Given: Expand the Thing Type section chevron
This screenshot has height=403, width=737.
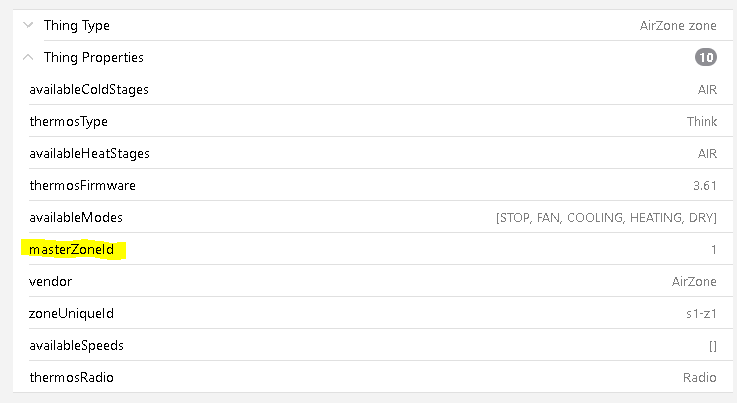Looking at the screenshot, I should [28, 26].
